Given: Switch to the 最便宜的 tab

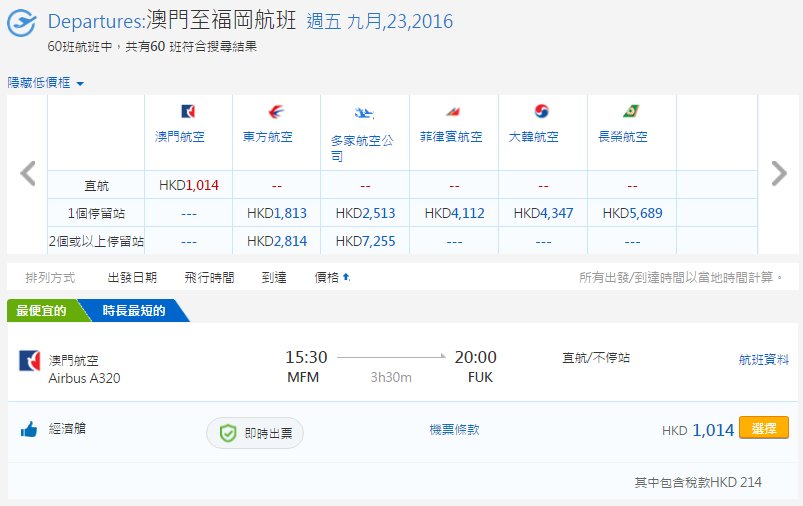Looking at the screenshot, I should click(41, 310).
